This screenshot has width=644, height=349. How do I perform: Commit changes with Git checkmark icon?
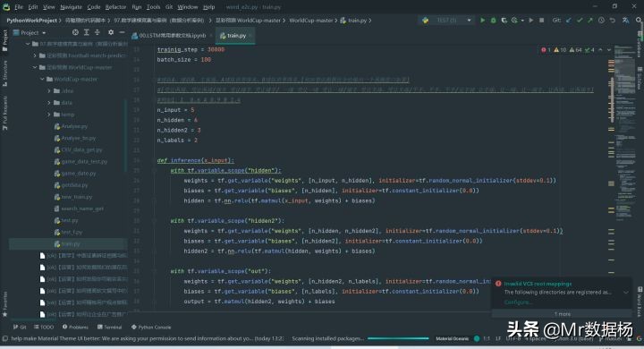(580, 21)
